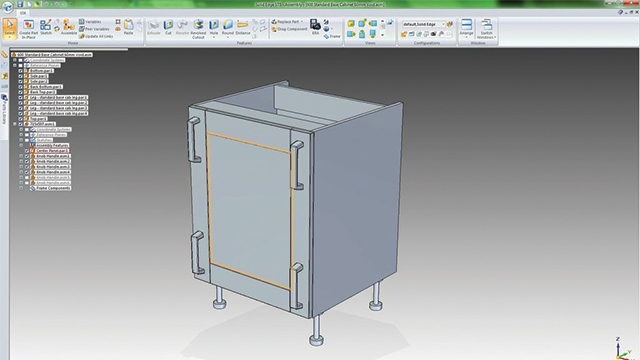Open the Solid Edge application menu button
640x360 pixels.
click(x=7, y=8)
